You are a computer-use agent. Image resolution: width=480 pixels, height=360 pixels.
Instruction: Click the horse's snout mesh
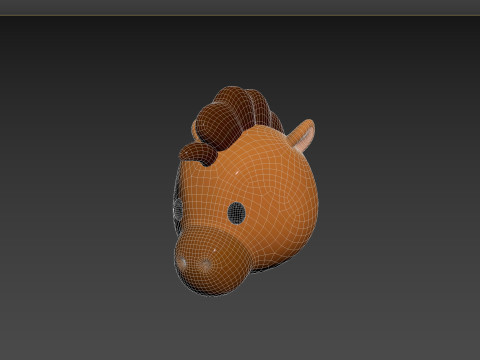tap(213, 261)
